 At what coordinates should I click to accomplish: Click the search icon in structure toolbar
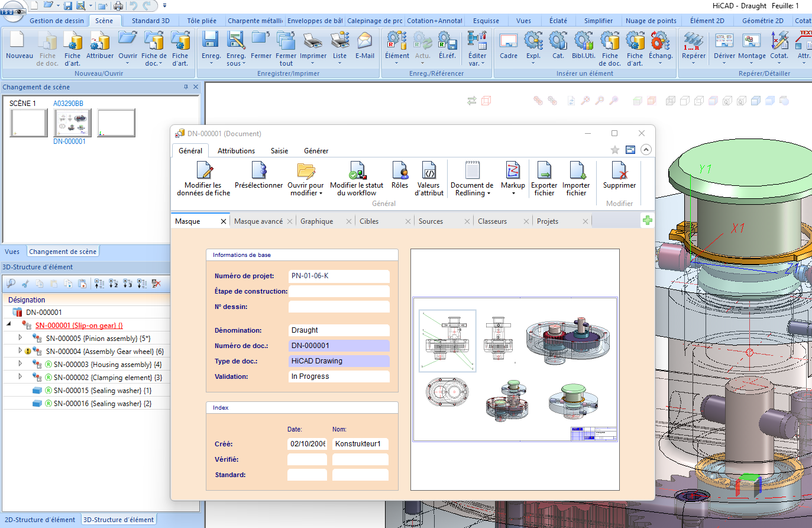pyautogui.click(x=11, y=284)
